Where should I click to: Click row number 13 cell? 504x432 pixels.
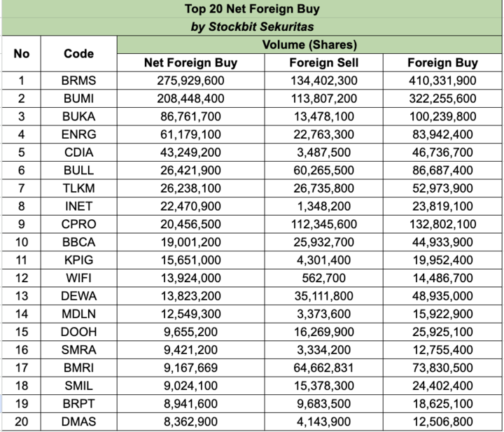pyautogui.click(x=21, y=295)
